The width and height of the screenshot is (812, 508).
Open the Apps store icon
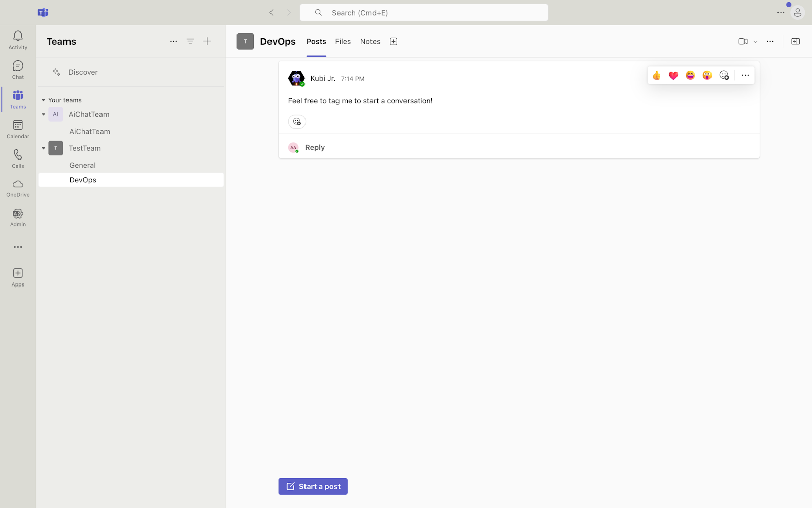tap(18, 277)
